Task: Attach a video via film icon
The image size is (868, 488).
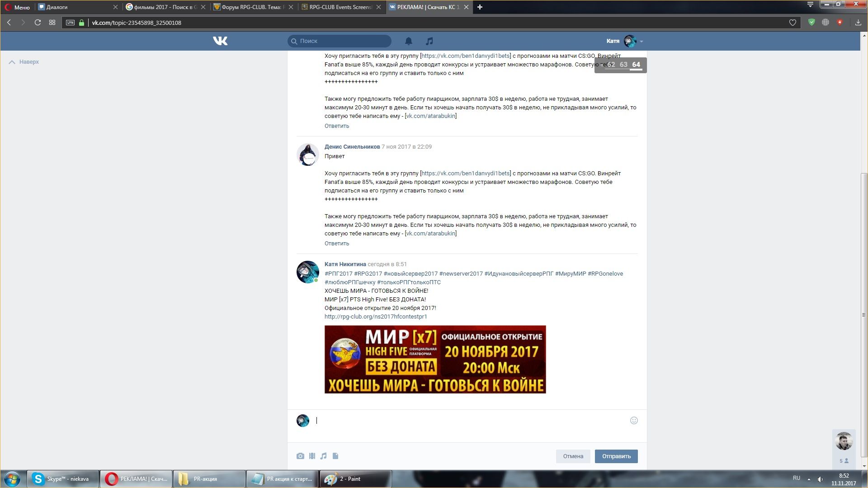Action: (312, 456)
